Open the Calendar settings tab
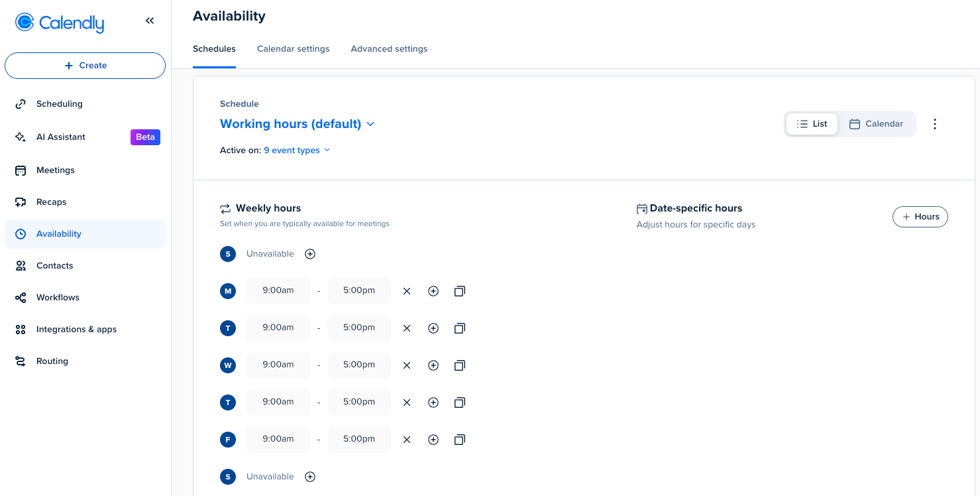980x496 pixels. pos(293,49)
